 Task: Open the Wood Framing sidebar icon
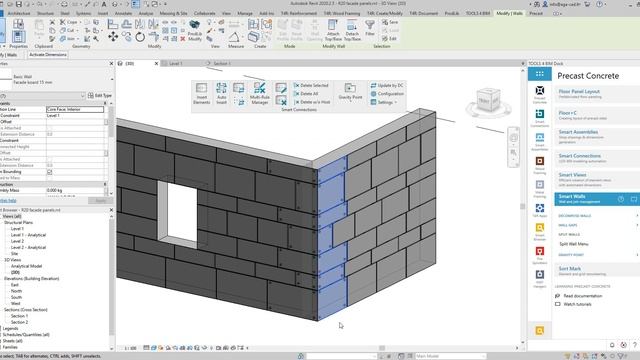(540, 165)
